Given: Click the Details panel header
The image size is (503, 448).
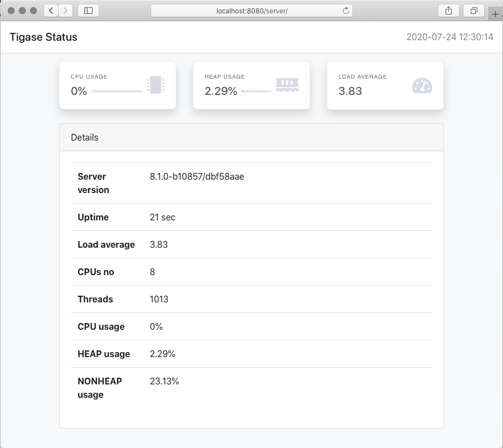Looking at the screenshot, I should [x=251, y=137].
